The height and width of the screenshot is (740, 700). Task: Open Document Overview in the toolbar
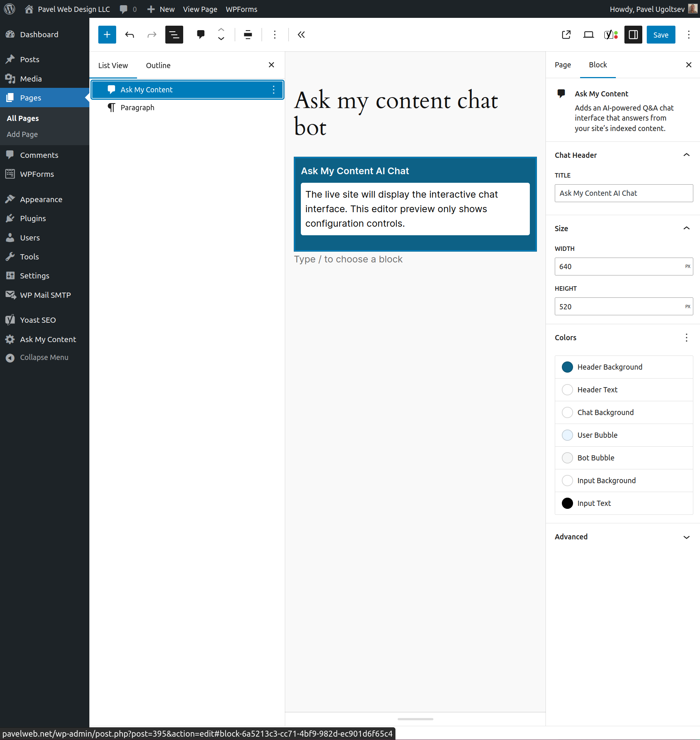tap(174, 34)
